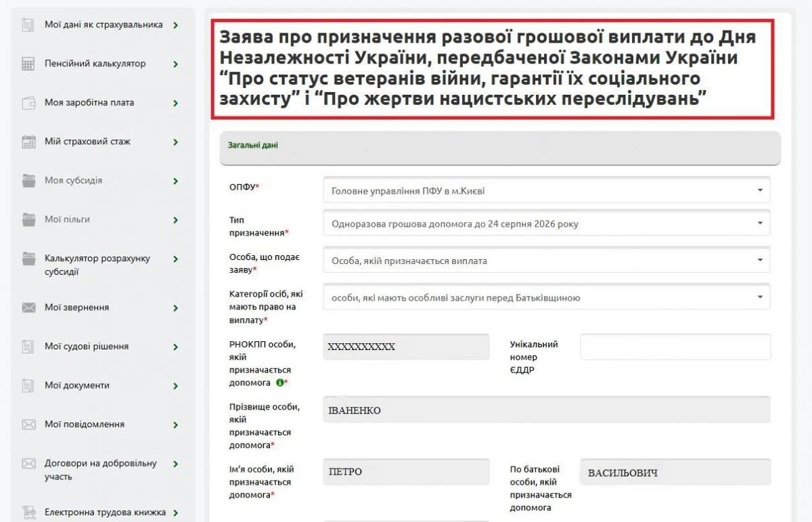Expand arrow next to Мої документи

tap(176, 386)
